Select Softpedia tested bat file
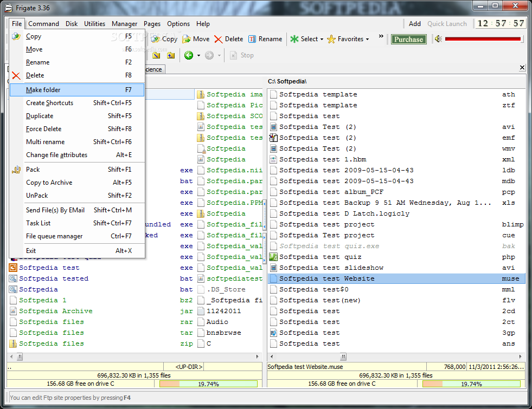Screen dimensions: 532x409 [x=101, y=278]
